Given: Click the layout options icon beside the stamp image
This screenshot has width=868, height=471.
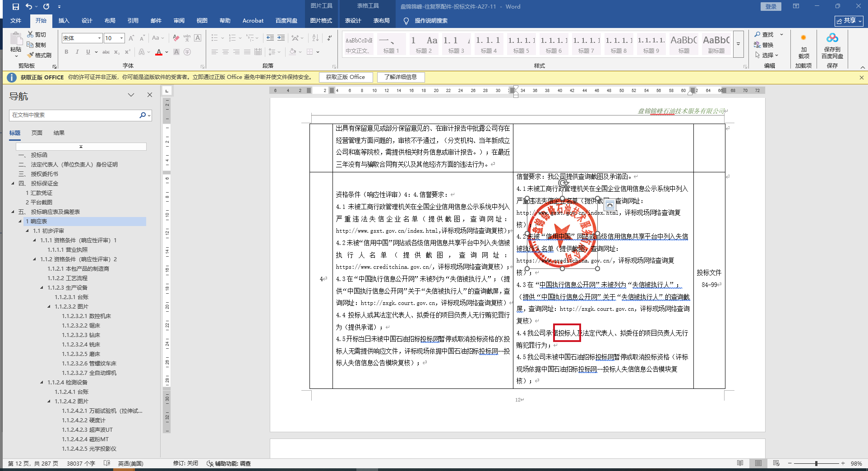Looking at the screenshot, I should tap(609, 204).
